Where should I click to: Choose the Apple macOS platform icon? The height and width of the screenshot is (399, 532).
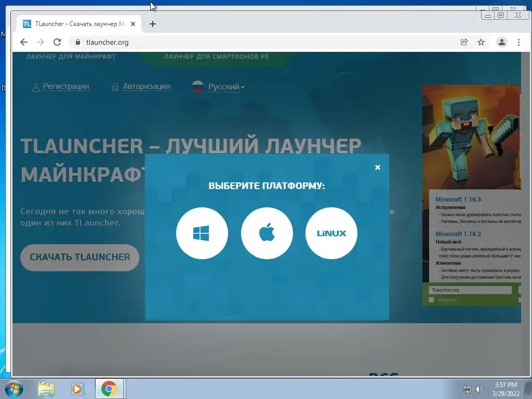(x=267, y=233)
